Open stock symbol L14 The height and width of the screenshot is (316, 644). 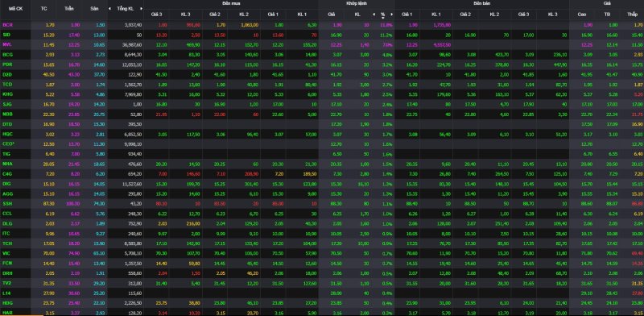(x=6, y=293)
